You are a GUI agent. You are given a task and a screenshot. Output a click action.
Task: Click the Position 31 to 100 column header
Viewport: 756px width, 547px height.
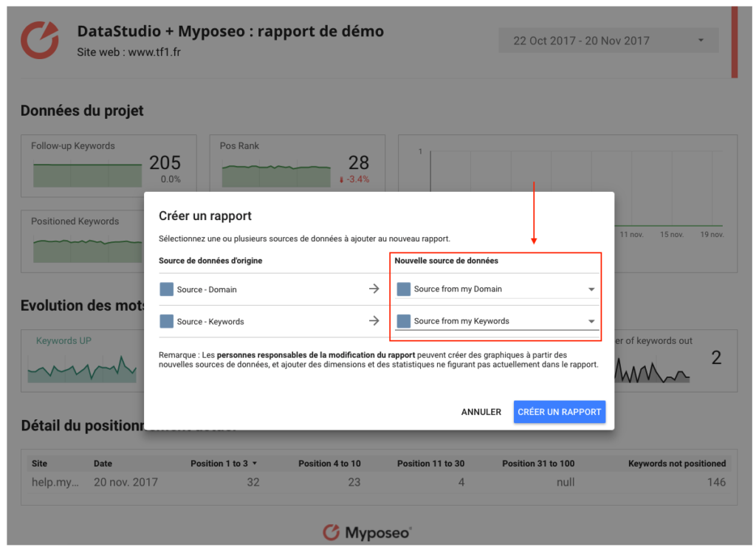538,464
